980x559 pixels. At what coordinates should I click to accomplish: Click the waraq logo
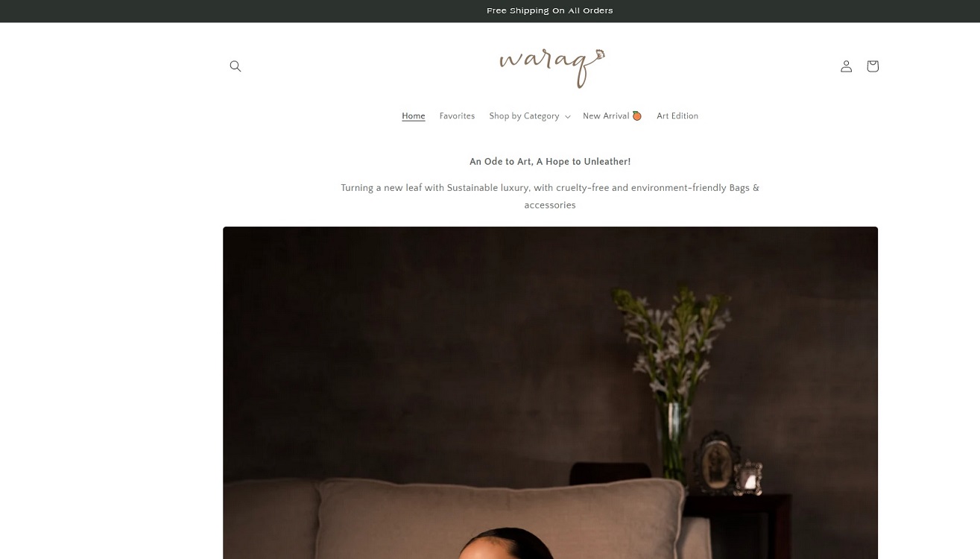click(x=551, y=68)
